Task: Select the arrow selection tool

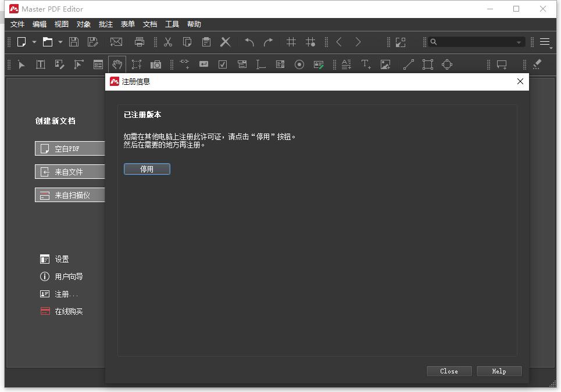Action: [x=22, y=64]
